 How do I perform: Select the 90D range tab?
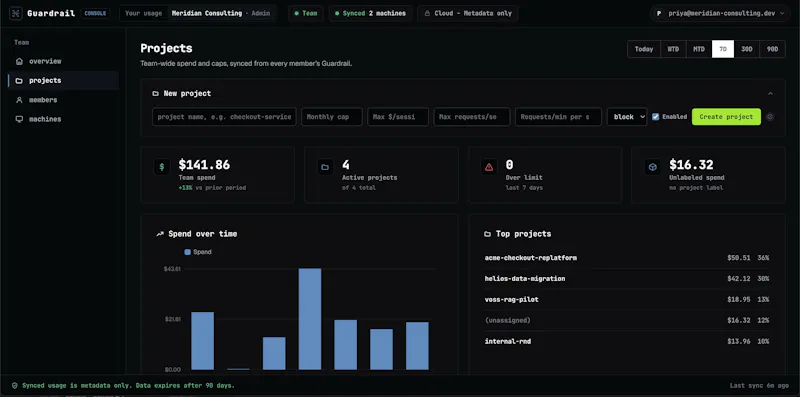[x=773, y=49]
